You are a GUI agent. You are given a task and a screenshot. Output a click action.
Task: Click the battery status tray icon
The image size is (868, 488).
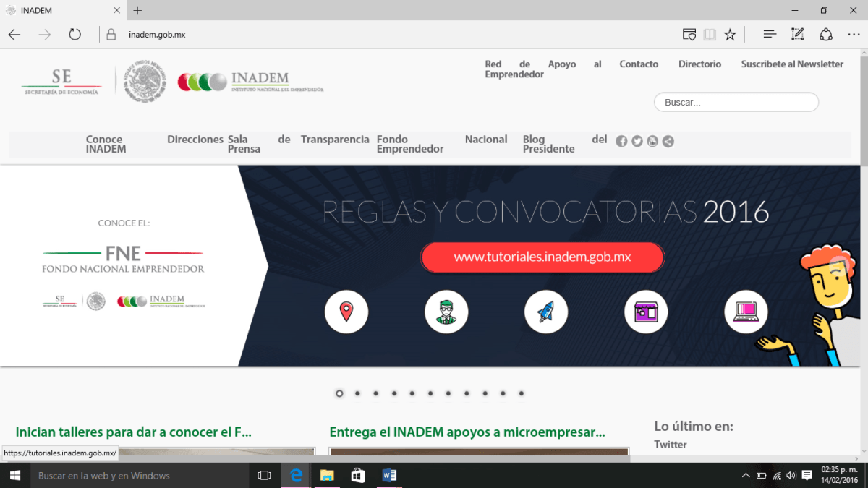click(761, 476)
